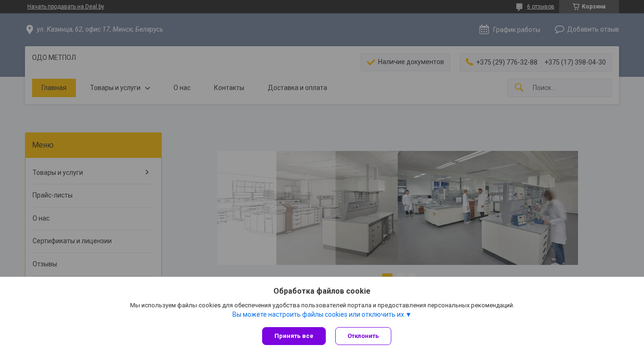Click the location pin icon near address

coord(30,30)
